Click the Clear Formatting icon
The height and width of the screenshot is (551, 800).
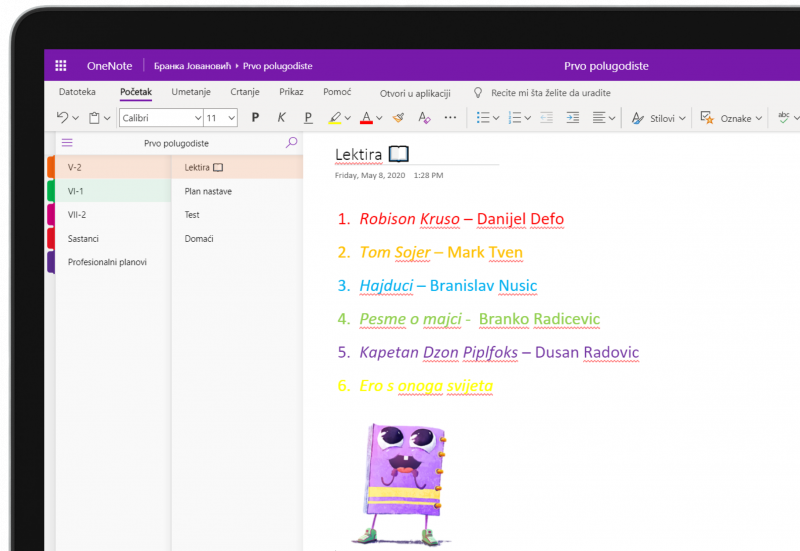point(424,118)
